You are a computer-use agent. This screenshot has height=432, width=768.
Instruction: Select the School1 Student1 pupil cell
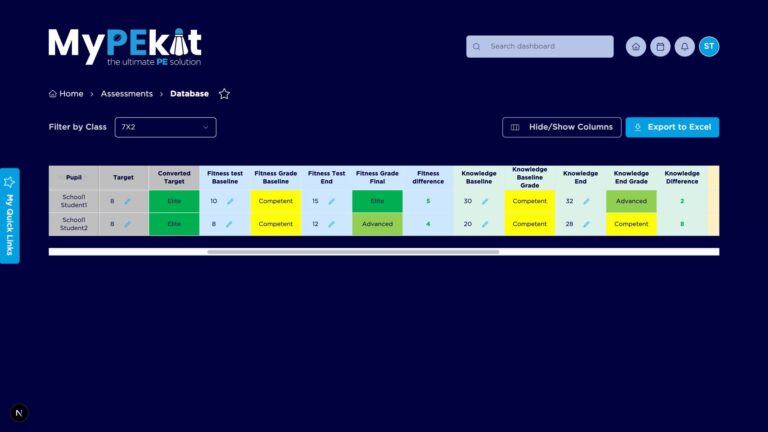click(x=74, y=201)
